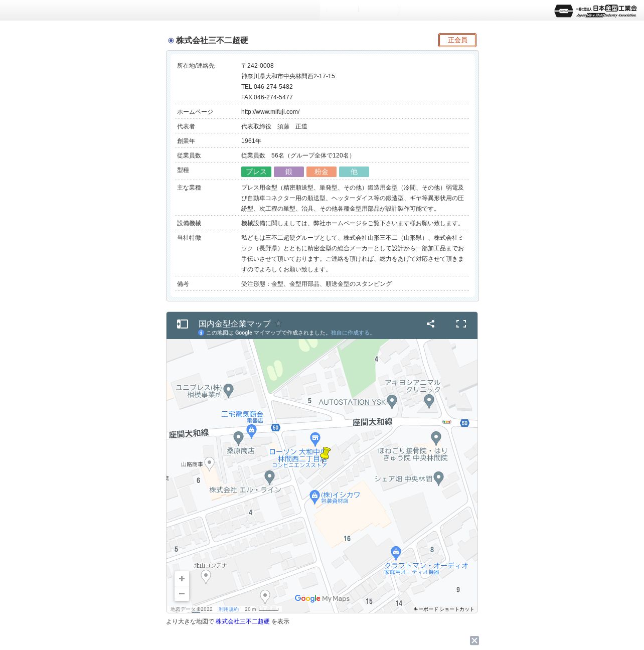The width and height of the screenshot is (644, 650).
Task: Click the 山路商事 map pin
Action: (210, 463)
